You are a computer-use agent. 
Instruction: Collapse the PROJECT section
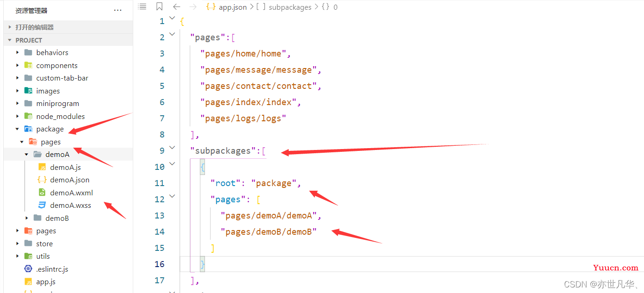(x=10, y=40)
